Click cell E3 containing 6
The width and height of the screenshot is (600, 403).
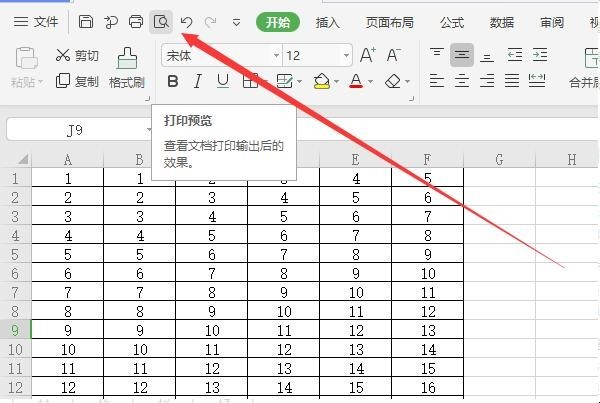(355, 216)
